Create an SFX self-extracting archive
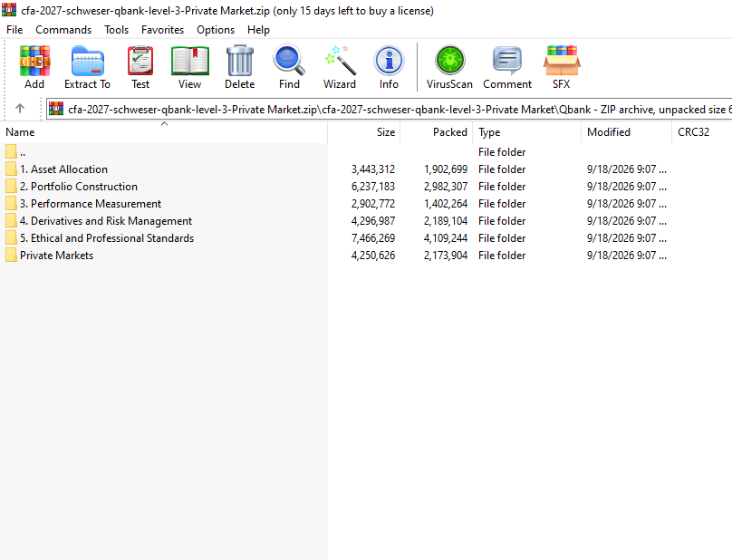 pos(561,67)
